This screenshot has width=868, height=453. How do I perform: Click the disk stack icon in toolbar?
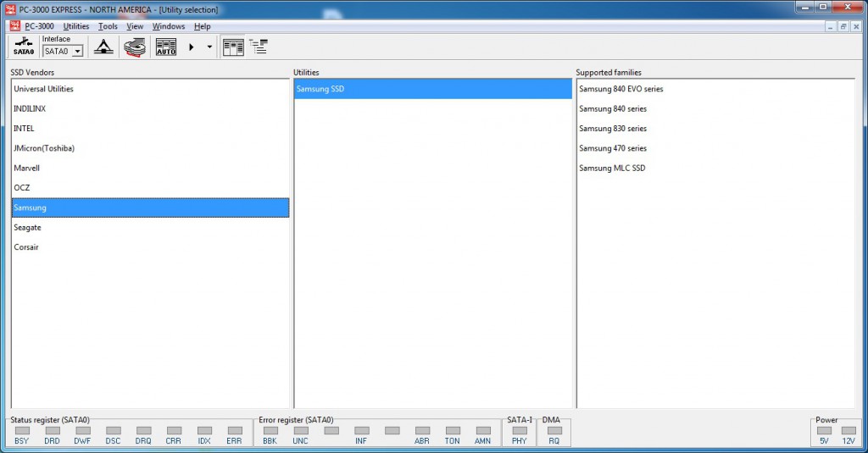(x=135, y=47)
